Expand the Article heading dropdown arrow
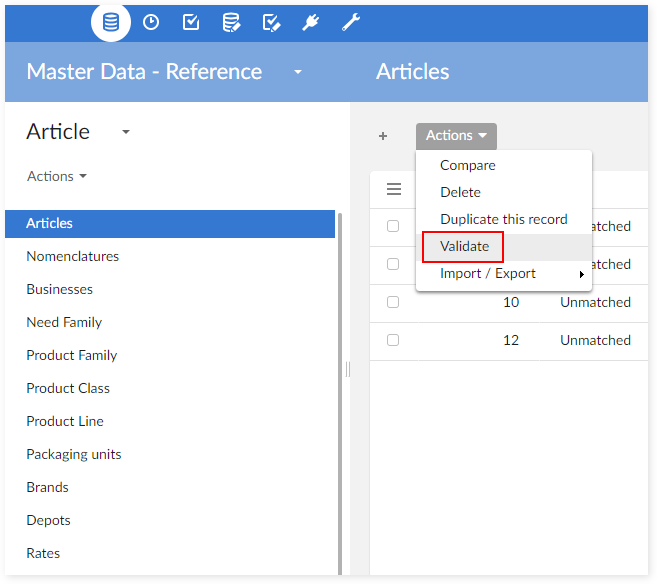The height and width of the screenshot is (584, 657). click(x=126, y=132)
